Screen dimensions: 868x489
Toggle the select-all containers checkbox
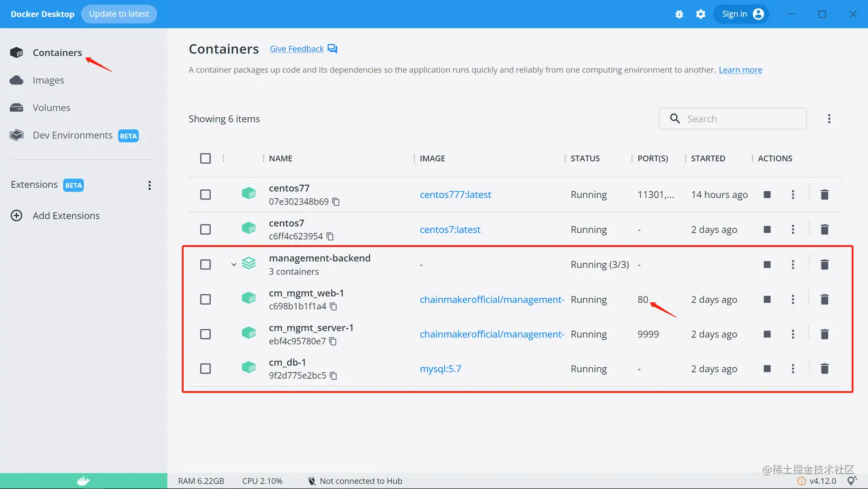coord(206,159)
